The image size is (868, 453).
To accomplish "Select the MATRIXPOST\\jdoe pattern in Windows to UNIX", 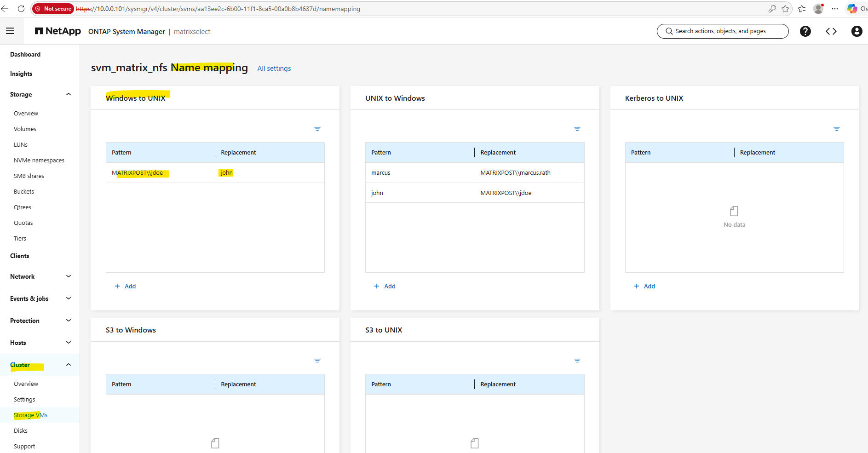I will pos(138,173).
